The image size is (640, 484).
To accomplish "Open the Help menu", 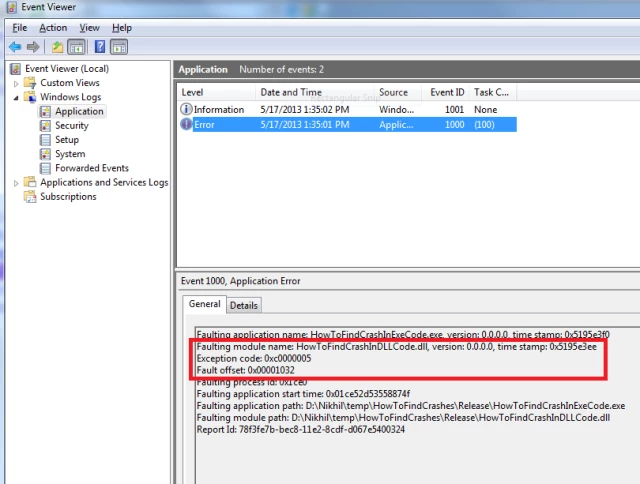I will [x=122, y=28].
